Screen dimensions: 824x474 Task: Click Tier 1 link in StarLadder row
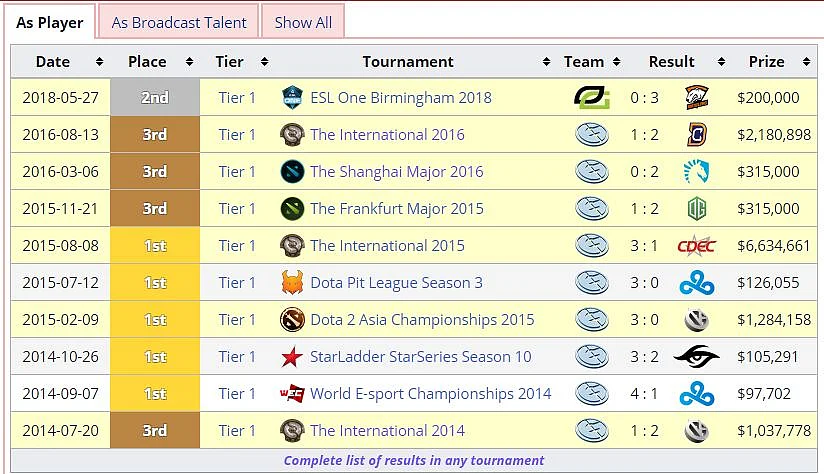tap(237, 357)
